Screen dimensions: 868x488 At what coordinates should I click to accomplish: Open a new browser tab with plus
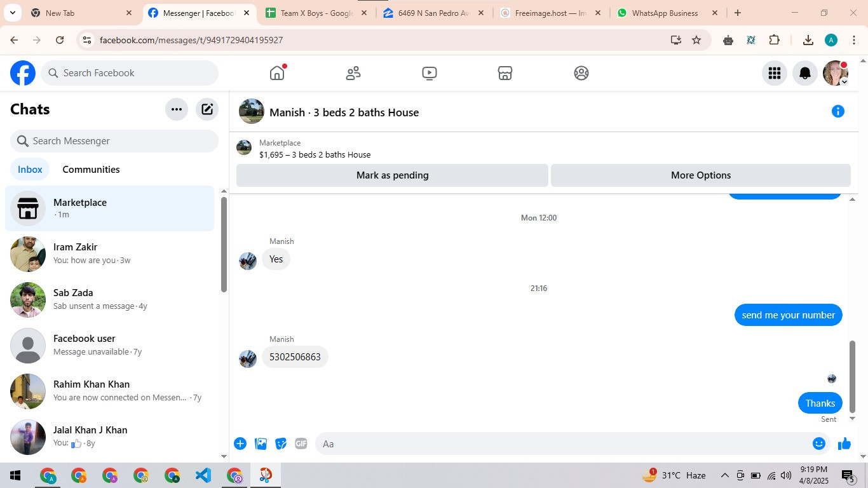coord(737,13)
